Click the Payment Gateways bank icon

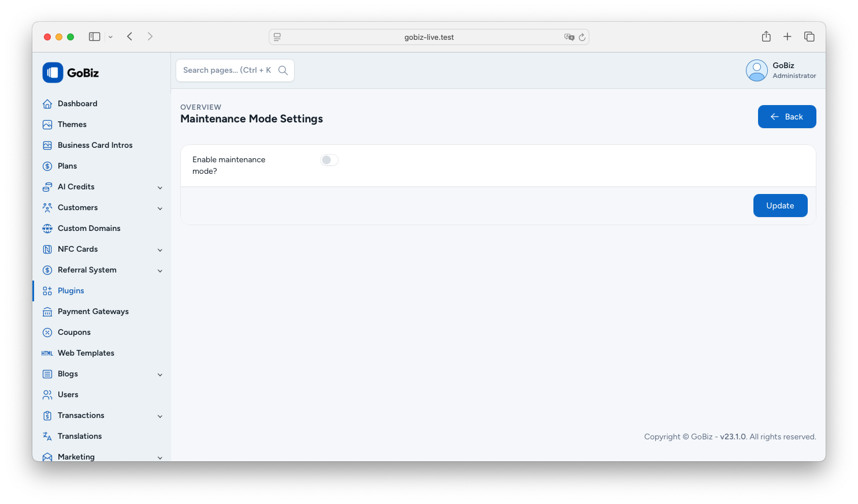click(x=47, y=312)
